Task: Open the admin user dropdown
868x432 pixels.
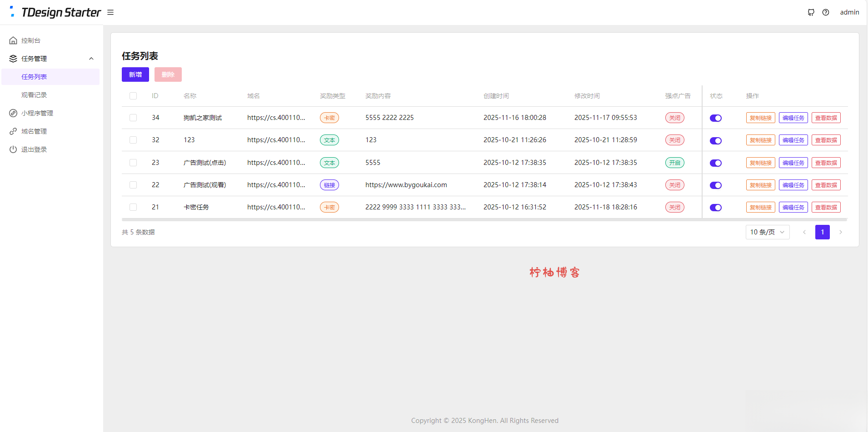Action: 849,12
